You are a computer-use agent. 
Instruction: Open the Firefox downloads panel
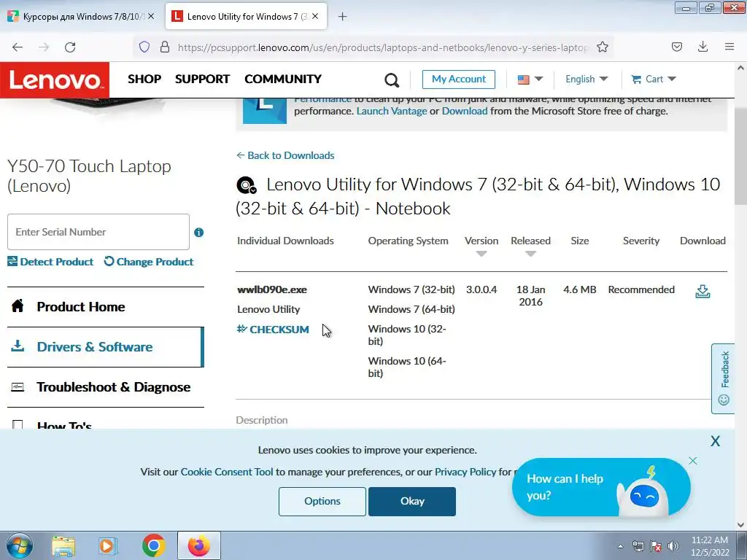coord(703,47)
